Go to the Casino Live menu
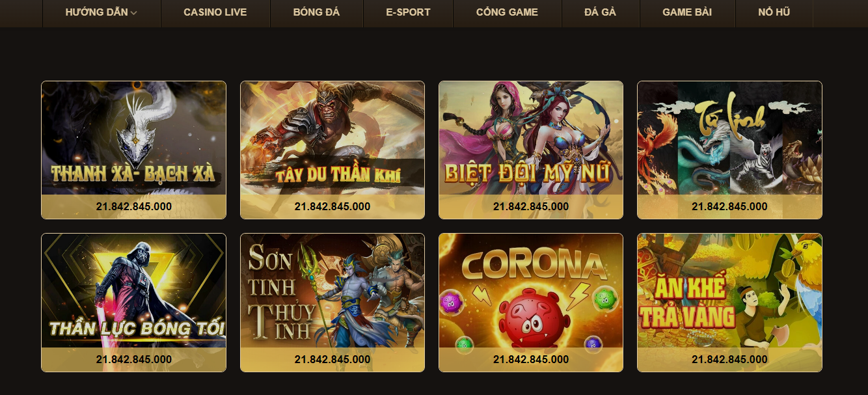Image resolution: width=868 pixels, height=395 pixels. click(215, 12)
